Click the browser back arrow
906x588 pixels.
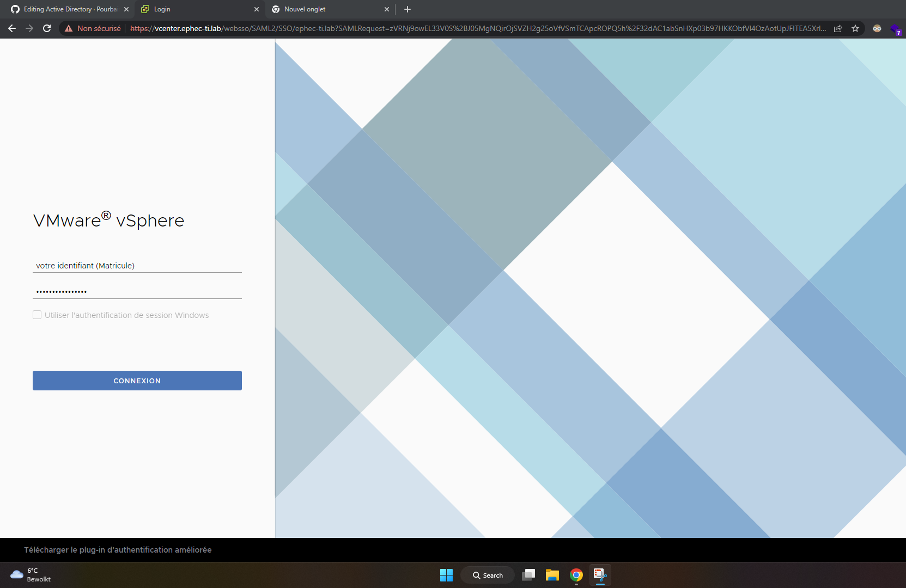[x=12, y=28]
